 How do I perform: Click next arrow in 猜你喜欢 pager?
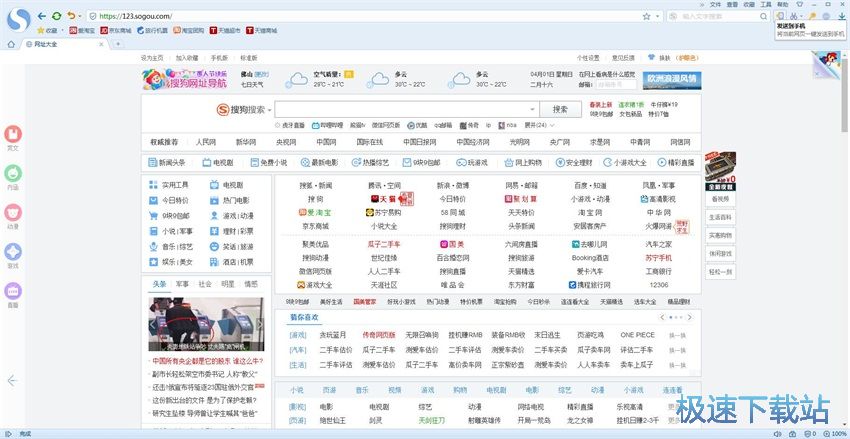point(689,318)
